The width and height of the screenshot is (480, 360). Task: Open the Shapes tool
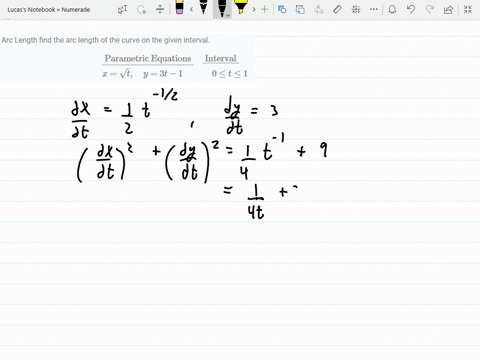coord(282,9)
